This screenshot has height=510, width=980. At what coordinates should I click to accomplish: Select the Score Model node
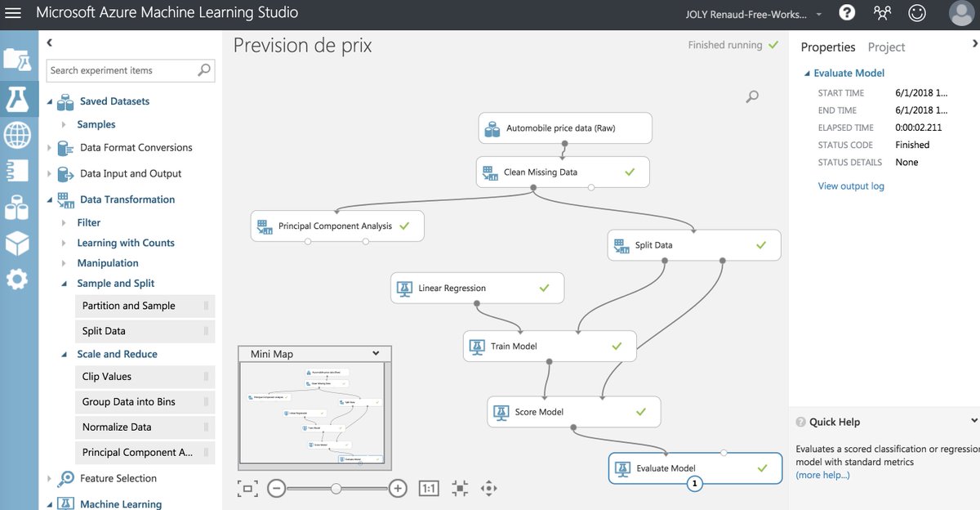(x=574, y=412)
